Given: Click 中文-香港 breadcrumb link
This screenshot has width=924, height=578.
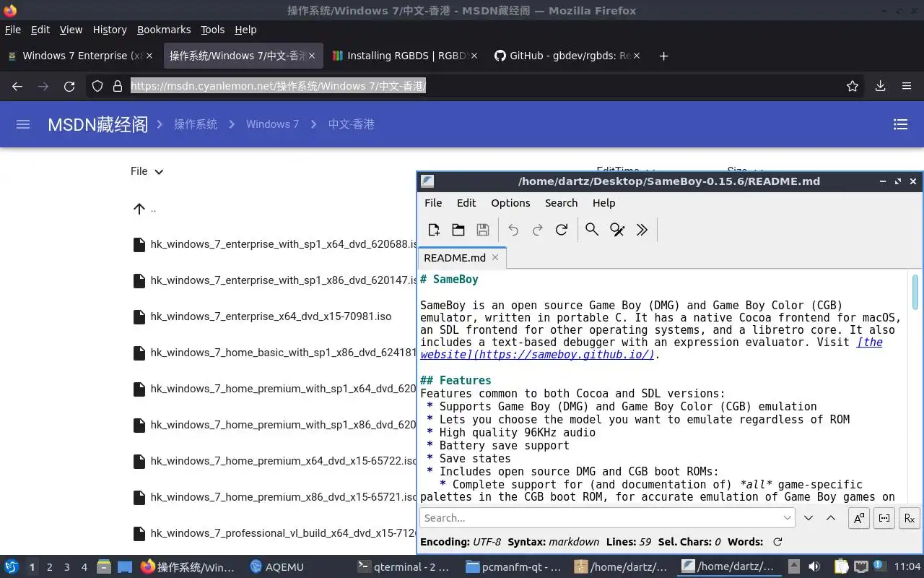Looking at the screenshot, I should pyautogui.click(x=351, y=124).
